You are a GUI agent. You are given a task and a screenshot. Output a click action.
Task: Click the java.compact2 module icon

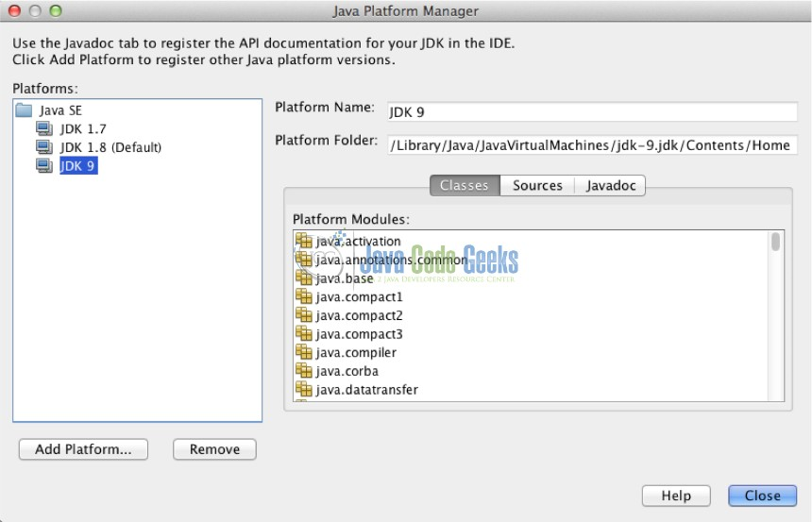304,315
